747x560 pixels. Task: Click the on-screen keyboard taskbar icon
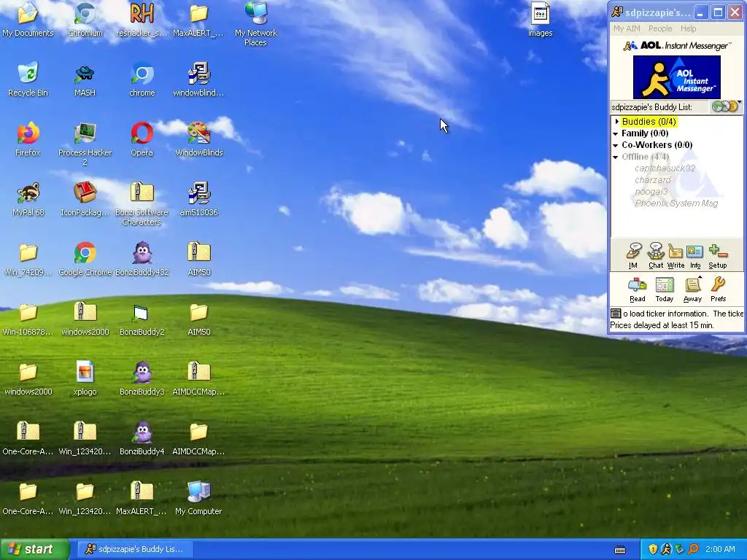tap(620, 550)
